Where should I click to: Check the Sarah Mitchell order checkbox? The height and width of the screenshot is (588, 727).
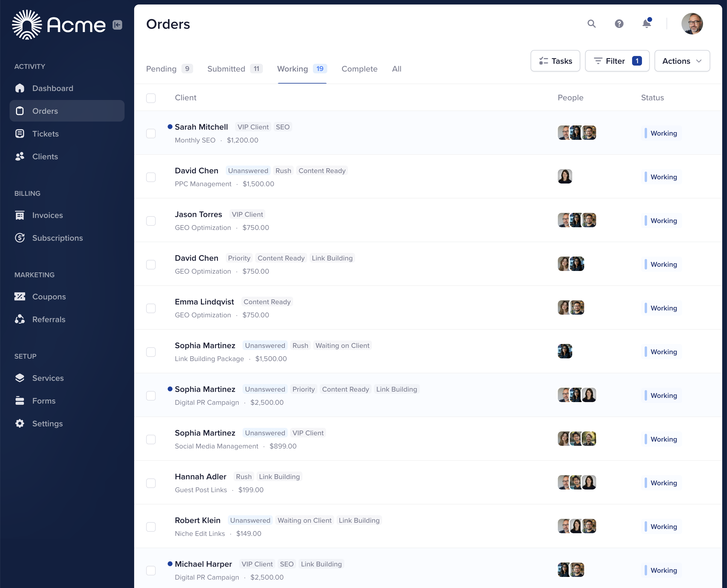pyautogui.click(x=151, y=133)
